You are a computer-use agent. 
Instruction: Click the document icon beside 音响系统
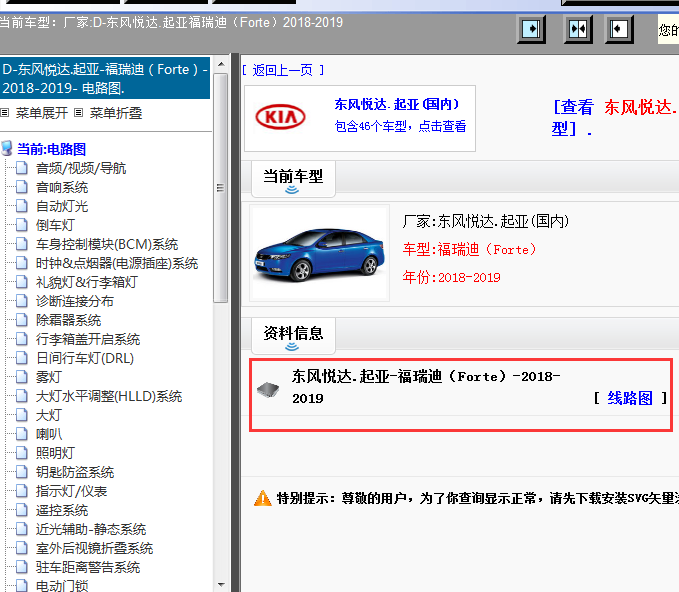(x=22, y=187)
